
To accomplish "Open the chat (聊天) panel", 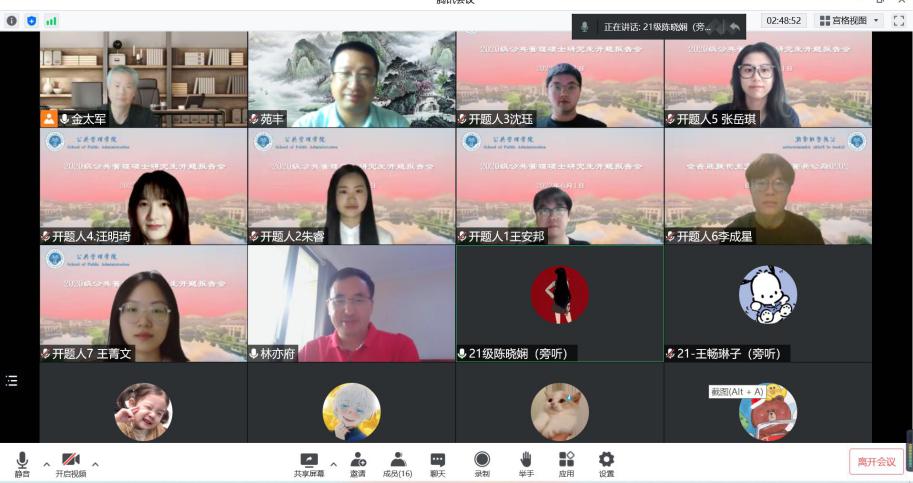I will (437, 463).
